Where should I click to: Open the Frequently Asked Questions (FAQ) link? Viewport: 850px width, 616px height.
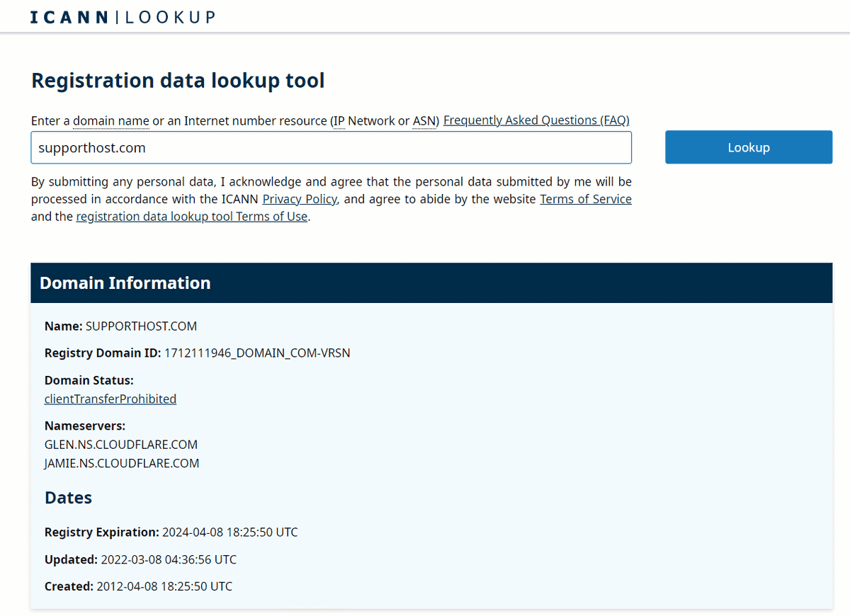pos(536,120)
